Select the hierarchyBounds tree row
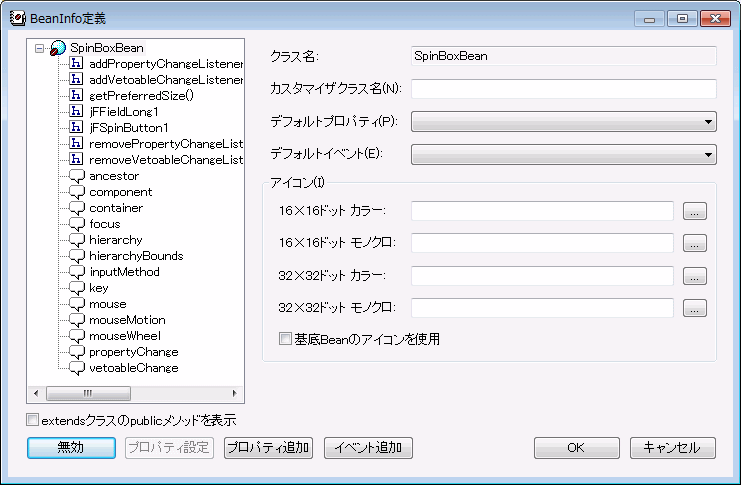The image size is (741, 485). coord(136,256)
